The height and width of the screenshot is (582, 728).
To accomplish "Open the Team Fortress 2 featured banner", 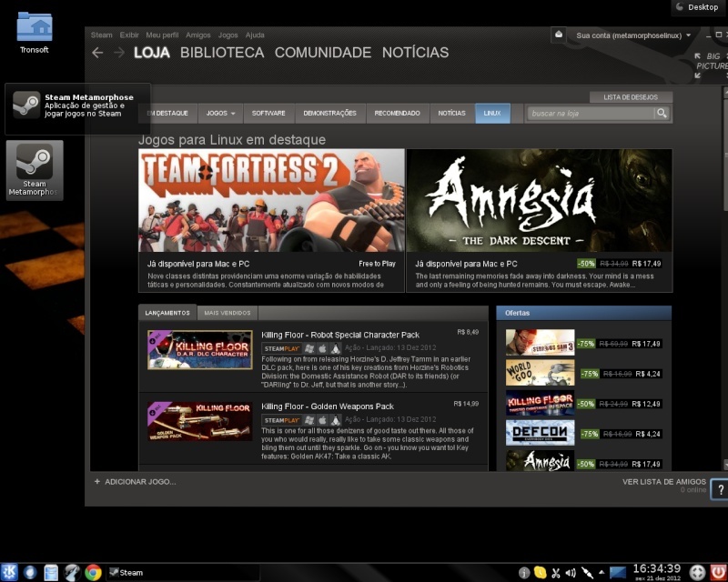I will (x=271, y=200).
